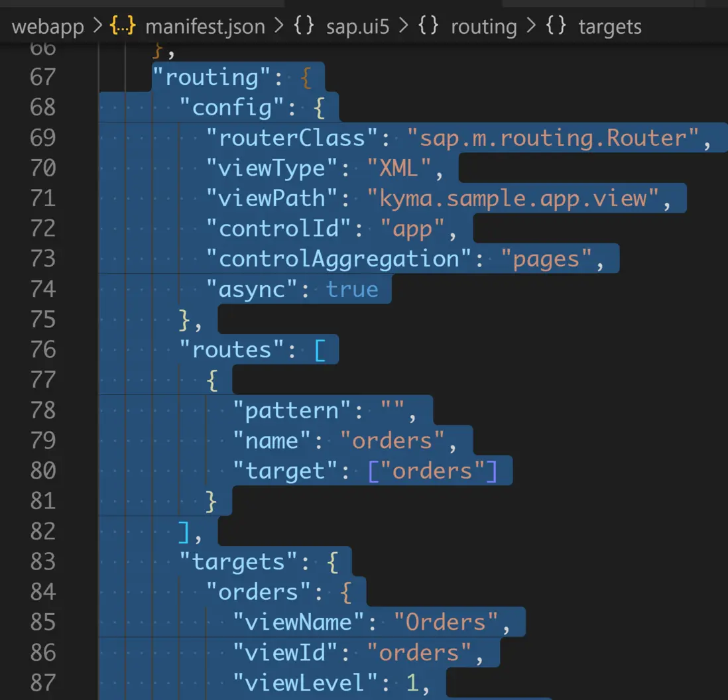Image resolution: width=728 pixels, height=700 pixels.
Task: Click line number 67 in the gutter
Action: [42, 77]
